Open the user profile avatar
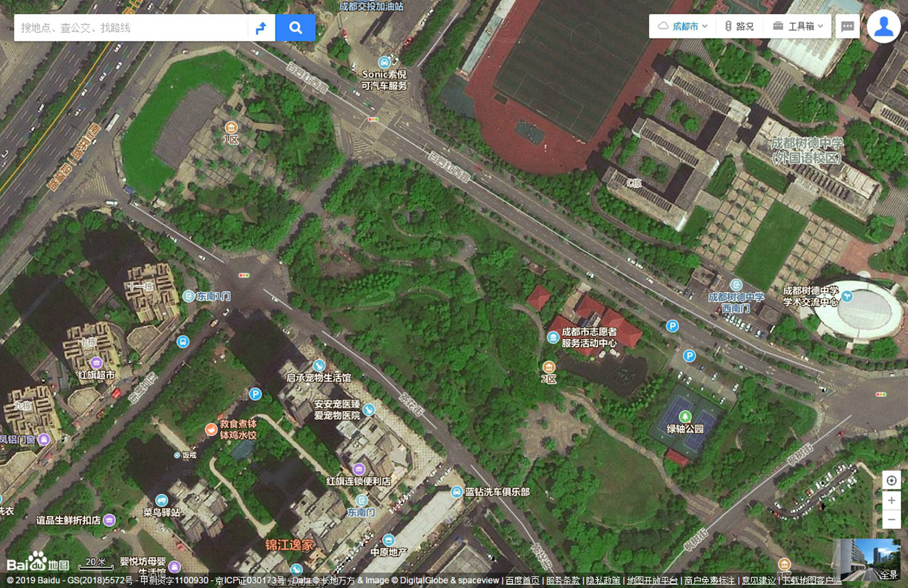Viewport: 908px width, 588px height. tap(883, 27)
